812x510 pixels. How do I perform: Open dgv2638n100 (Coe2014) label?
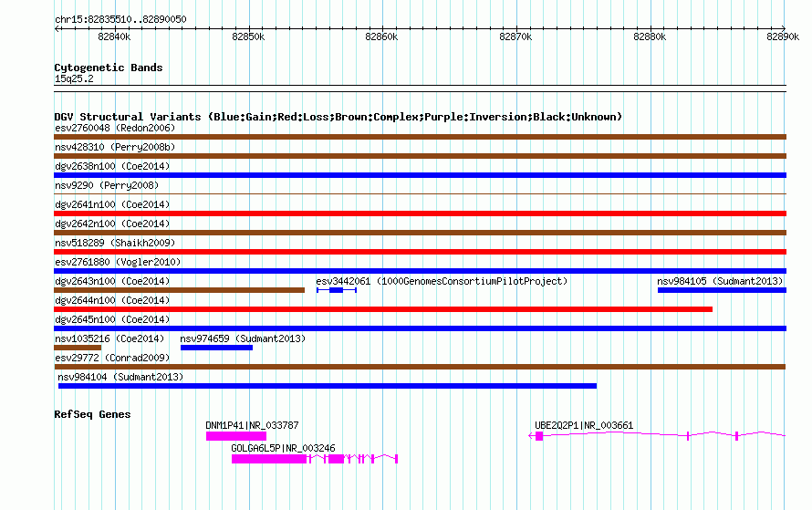click(x=112, y=166)
